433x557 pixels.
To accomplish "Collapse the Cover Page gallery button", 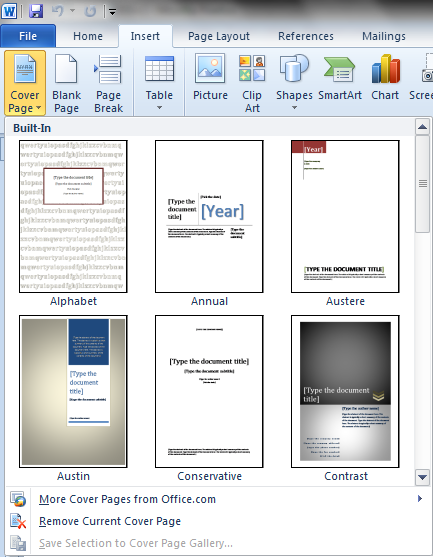I will point(25,83).
